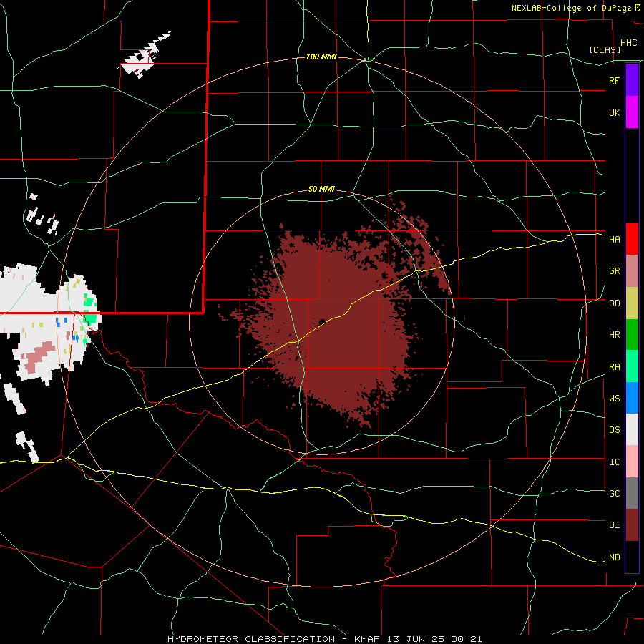The height and width of the screenshot is (644, 644).
Task: Select the yellow BD legend swatch
Action: click(632, 303)
